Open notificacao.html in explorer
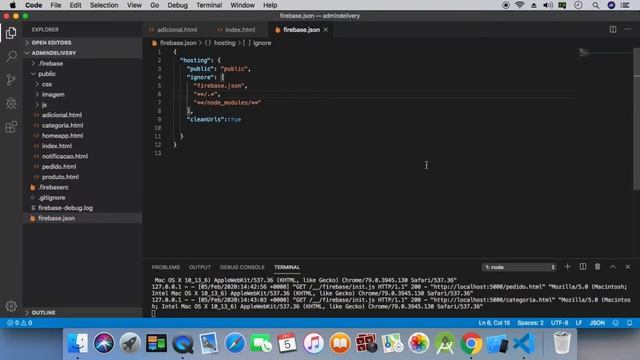Screen dimensions: 640x360 pyautogui.click(x=64, y=156)
